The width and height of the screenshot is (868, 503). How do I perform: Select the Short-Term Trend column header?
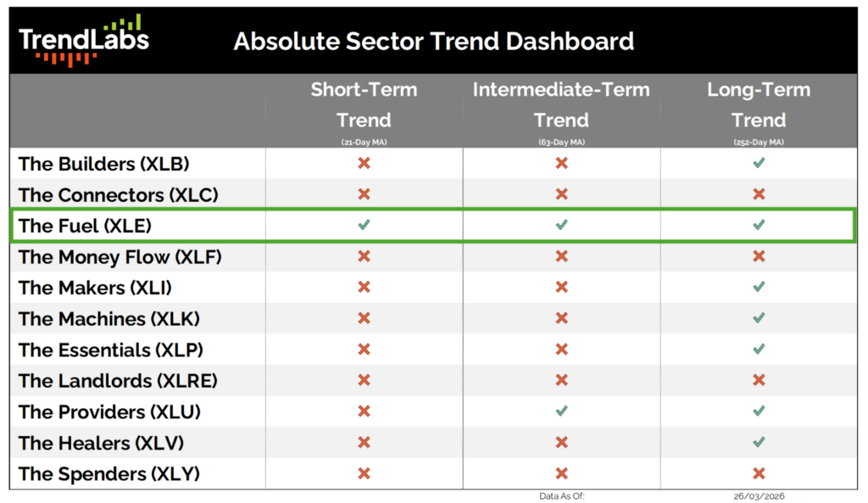pos(364,105)
